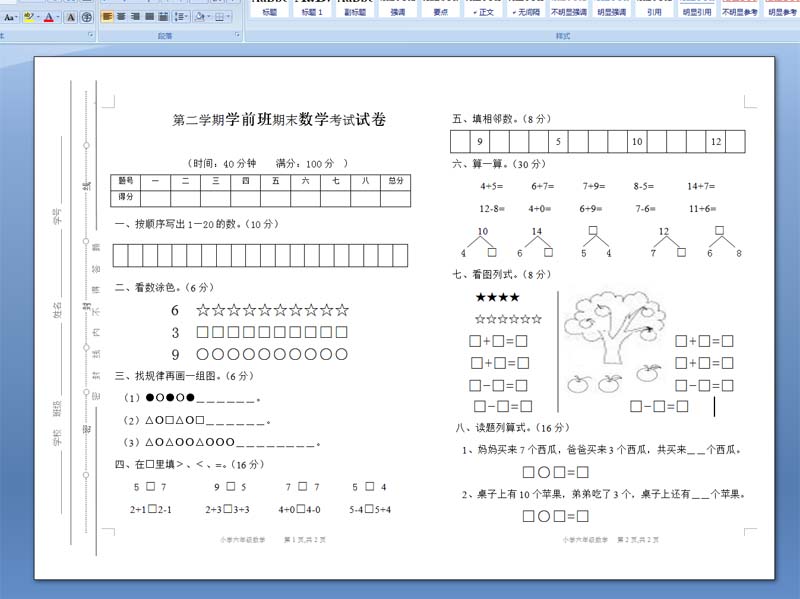Screen dimensions: 800x599
Task: Select the 不明显强调 style
Action: (569, 11)
